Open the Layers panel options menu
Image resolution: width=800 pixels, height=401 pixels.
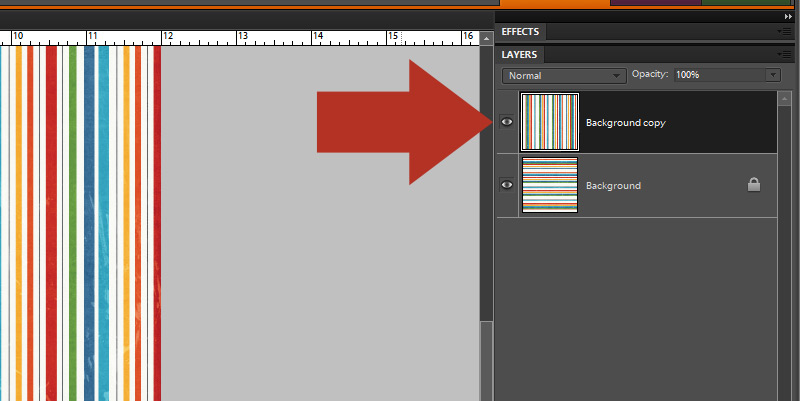click(785, 54)
